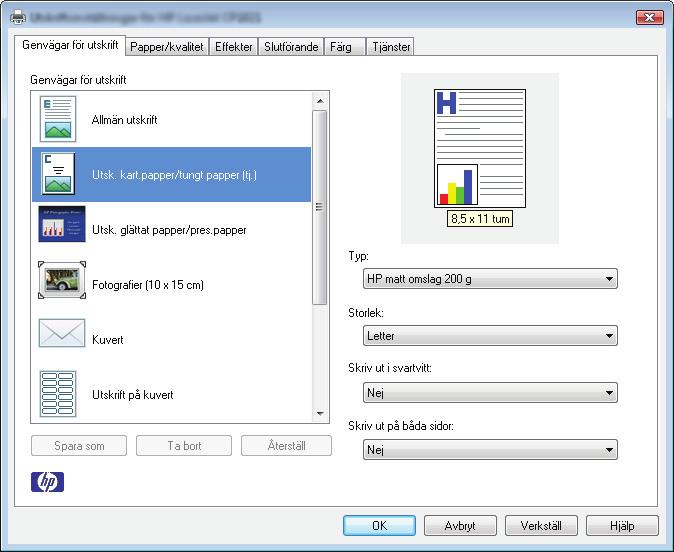Click the Avbryt cancel button
Screen dimensions: 674x552
point(460,526)
